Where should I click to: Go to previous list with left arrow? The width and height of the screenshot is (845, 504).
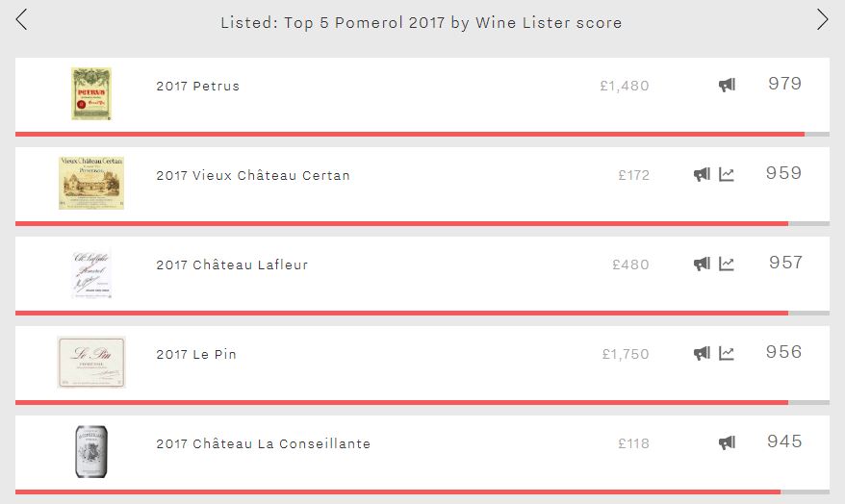point(21,20)
